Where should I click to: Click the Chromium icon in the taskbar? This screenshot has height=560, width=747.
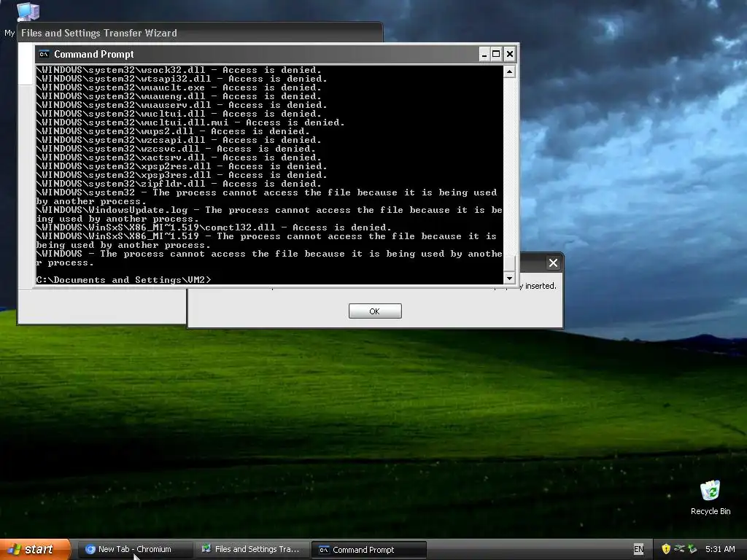[x=90, y=550]
